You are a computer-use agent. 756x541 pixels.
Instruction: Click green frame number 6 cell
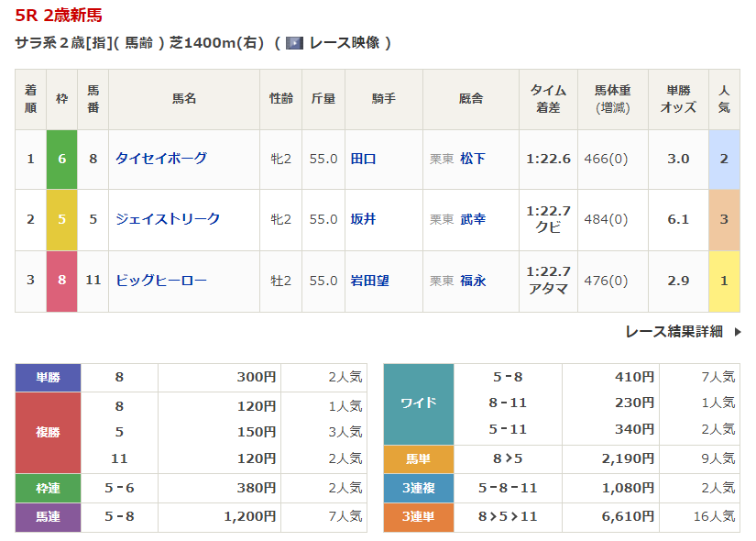tap(61, 160)
